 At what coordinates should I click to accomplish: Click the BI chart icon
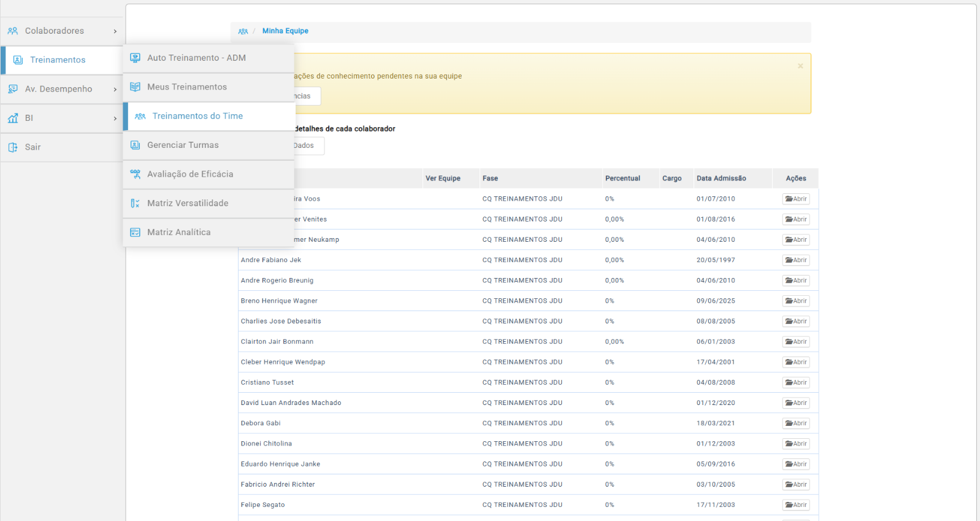pyautogui.click(x=13, y=118)
